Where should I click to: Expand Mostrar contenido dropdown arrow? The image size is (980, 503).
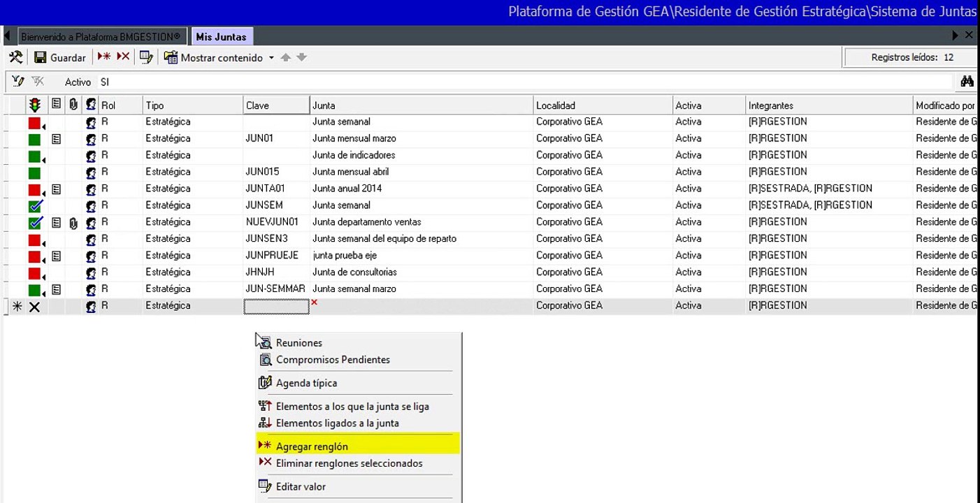pos(271,57)
